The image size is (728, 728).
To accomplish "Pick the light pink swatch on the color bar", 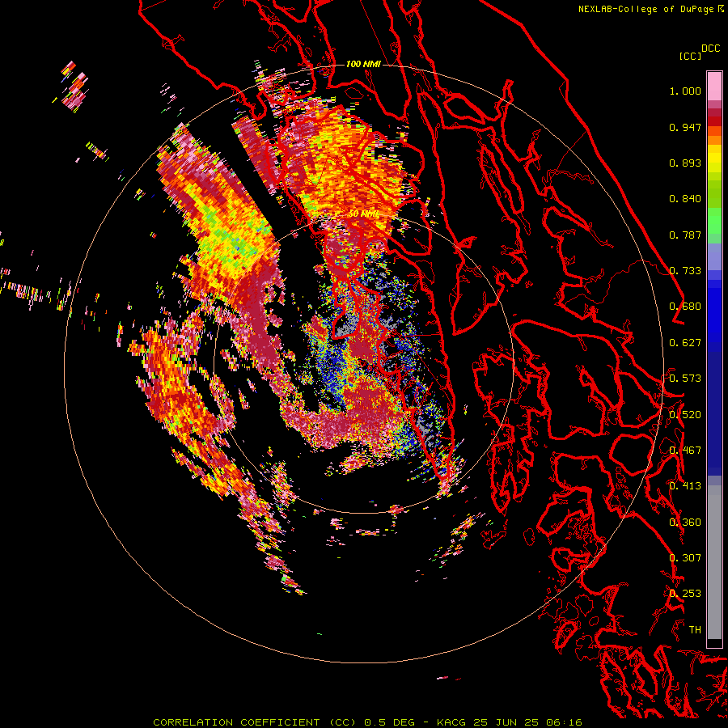I will [x=714, y=86].
